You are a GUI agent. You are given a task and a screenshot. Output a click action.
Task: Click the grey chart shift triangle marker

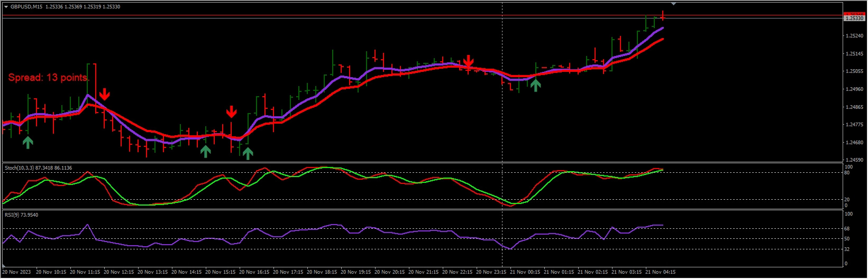[x=673, y=4]
